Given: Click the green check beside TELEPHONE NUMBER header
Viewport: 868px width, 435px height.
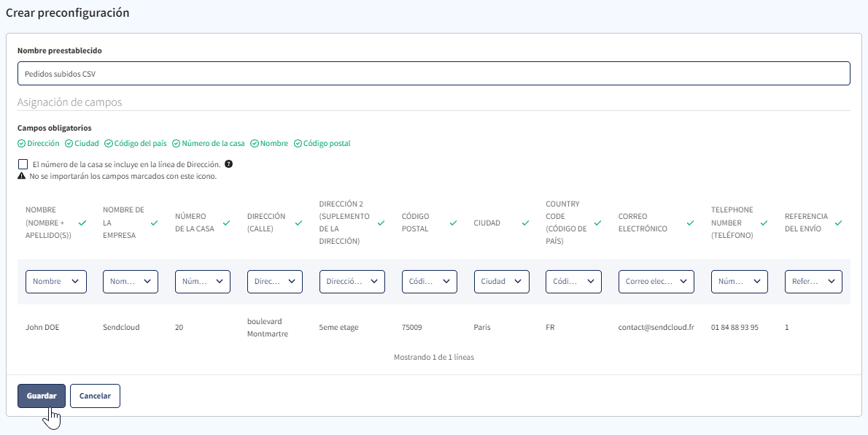Looking at the screenshot, I should pyautogui.click(x=764, y=223).
